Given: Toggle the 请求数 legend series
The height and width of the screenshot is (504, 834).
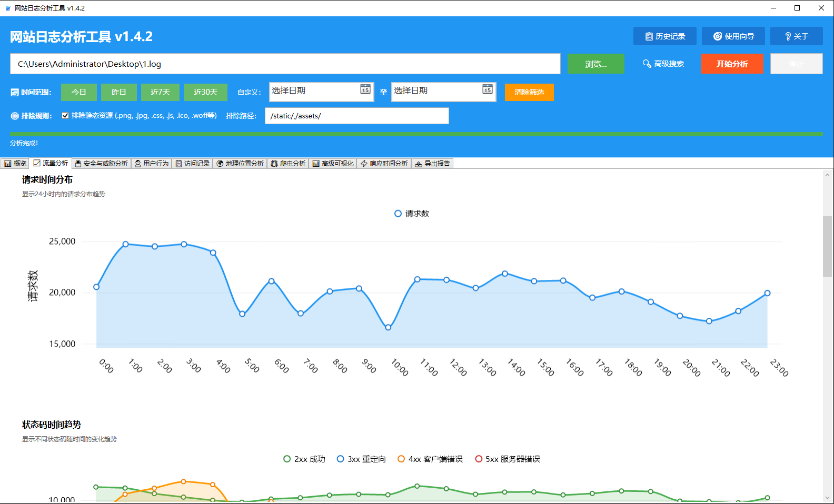Looking at the screenshot, I should [x=412, y=214].
